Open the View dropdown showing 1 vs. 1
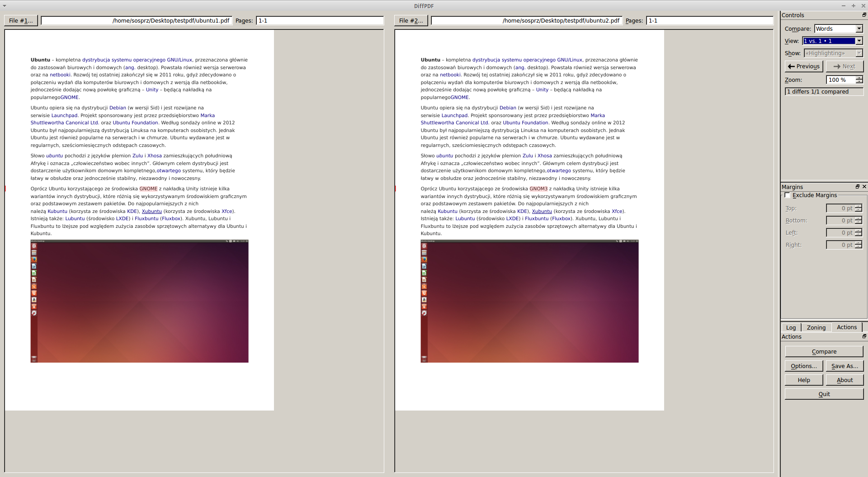The image size is (868, 477). [x=833, y=41]
